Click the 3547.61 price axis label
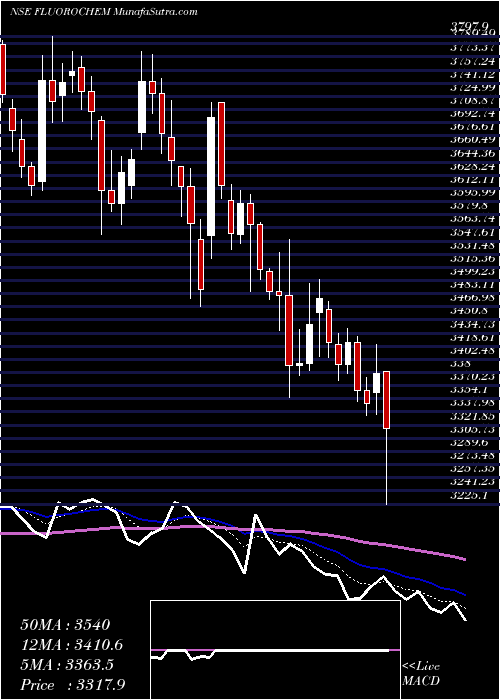The width and height of the screenshot is (500, 700). tap(475, 233)
